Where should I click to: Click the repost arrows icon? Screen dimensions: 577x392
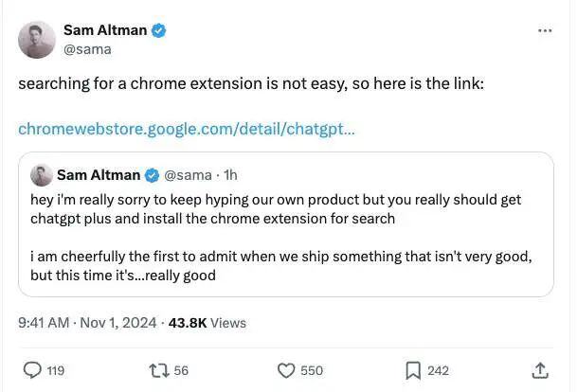tap(159, 370)
